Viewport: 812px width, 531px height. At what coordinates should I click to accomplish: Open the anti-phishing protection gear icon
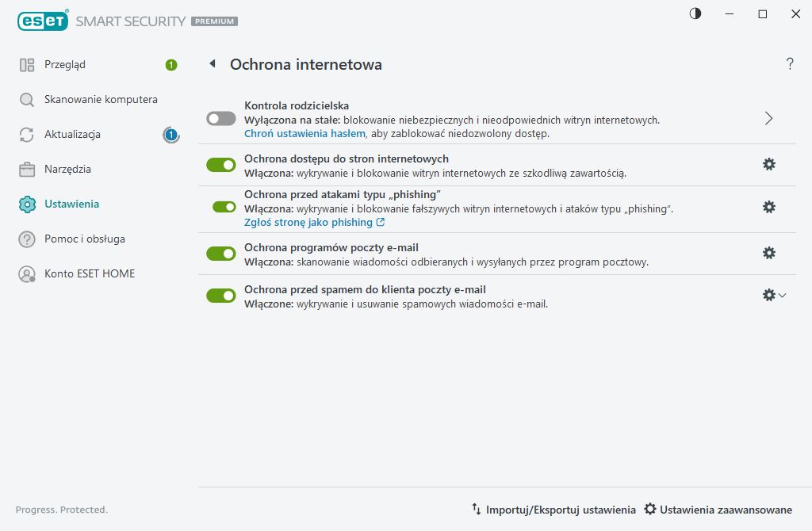[x=768, y=207]
